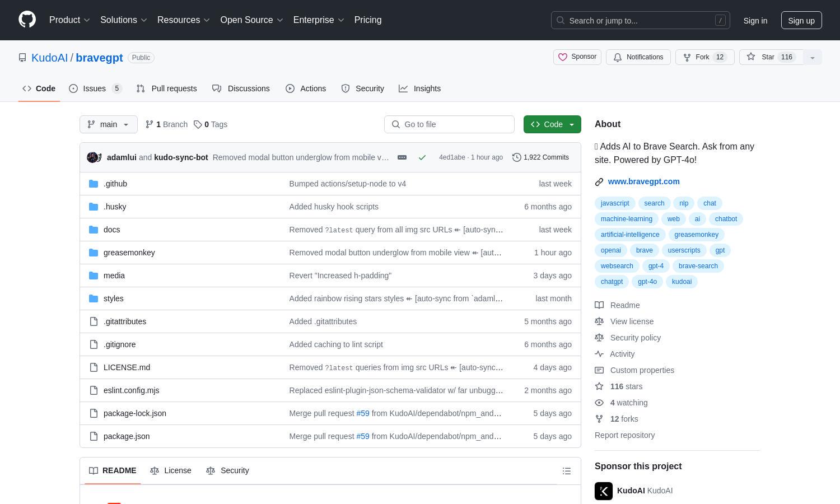Go to the Pricing page

(368, 20)
